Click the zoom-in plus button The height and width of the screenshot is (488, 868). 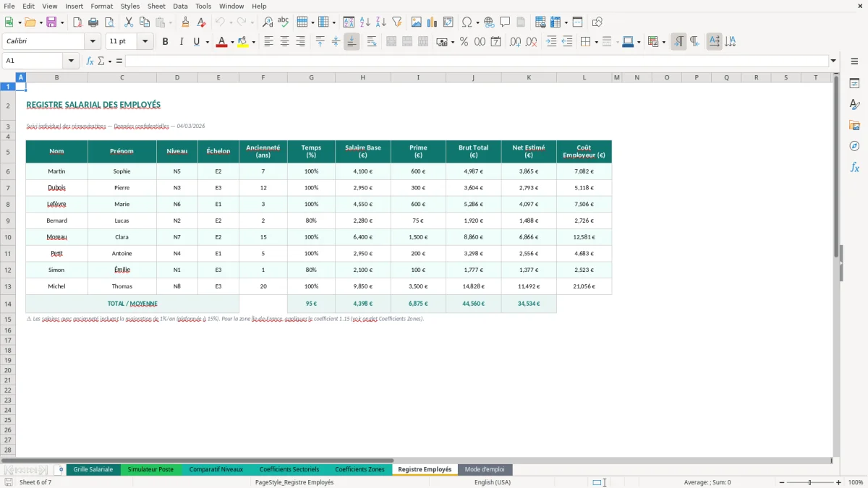839,482
